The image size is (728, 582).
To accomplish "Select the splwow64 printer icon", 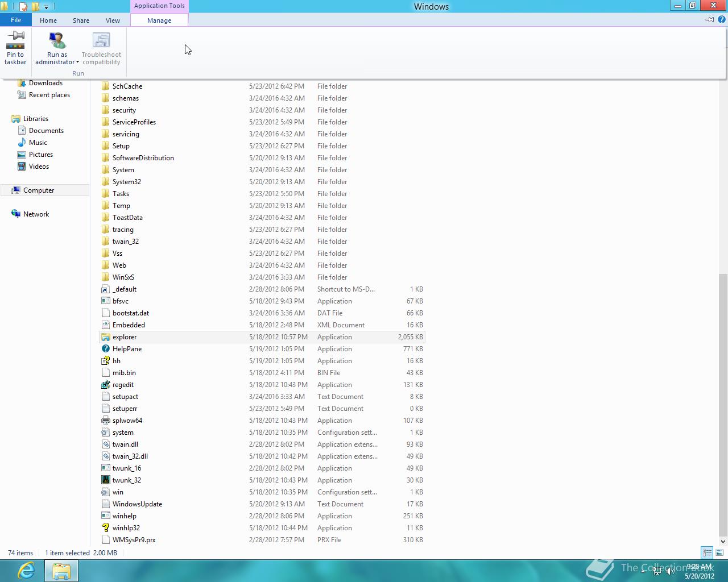I will pyautogui.click(x=106, y=421).
